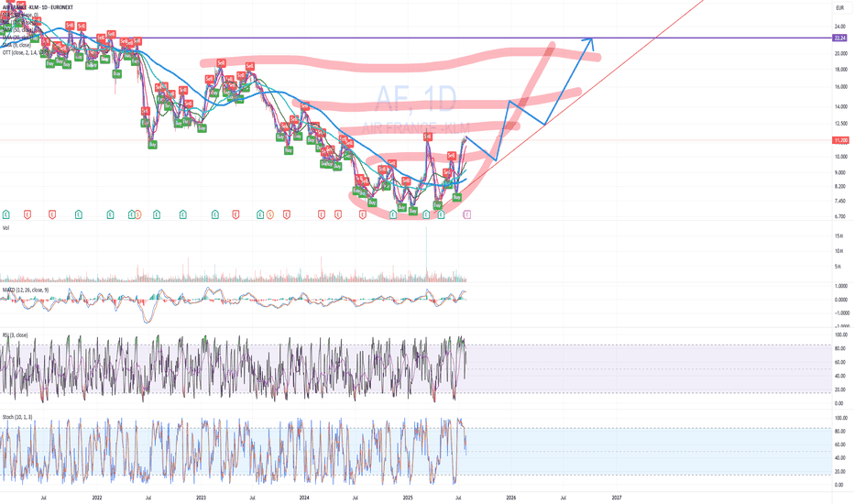
Task: Click Sell label at the early 2023 peak
Action: (x=221, y=64)
